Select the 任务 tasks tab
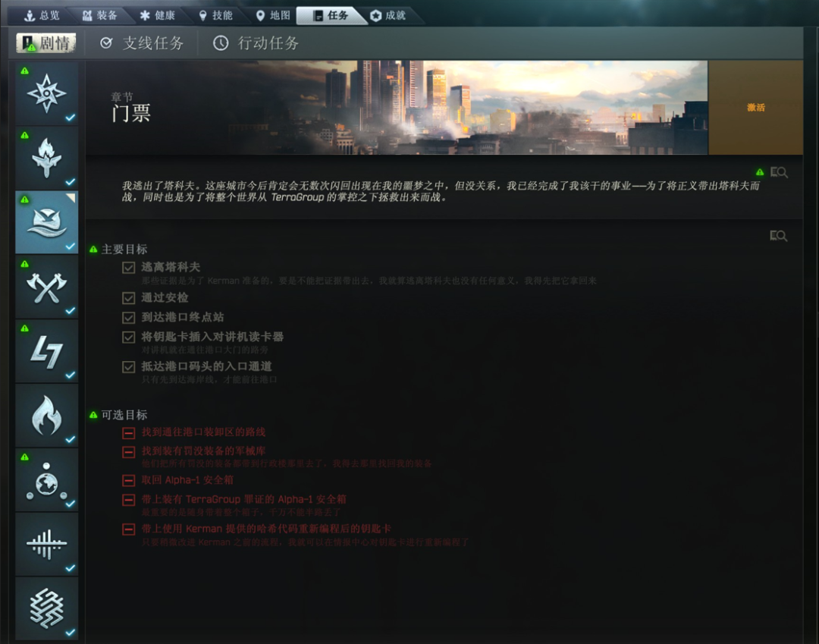 tap(330, 16)
